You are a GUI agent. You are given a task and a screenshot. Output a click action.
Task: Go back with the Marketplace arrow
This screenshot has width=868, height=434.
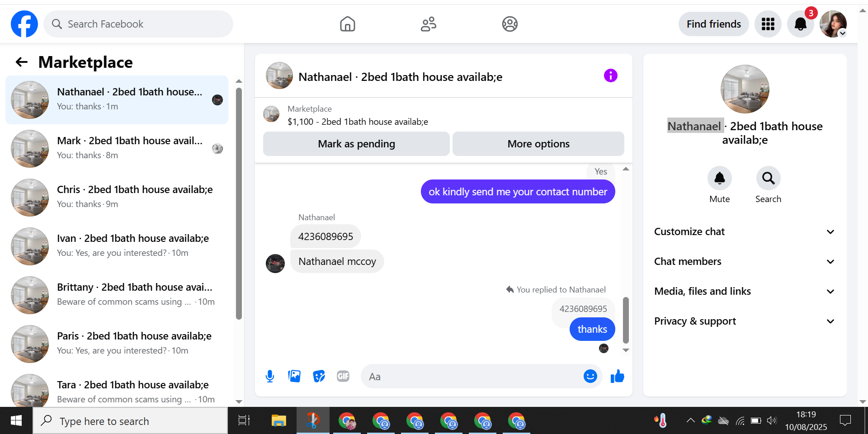coord(22,62)
